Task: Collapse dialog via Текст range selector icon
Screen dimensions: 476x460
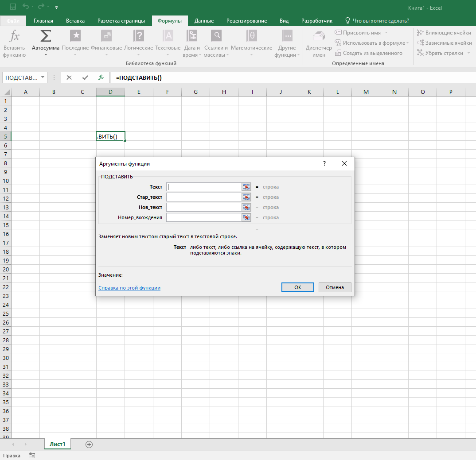Action: [x=246, y=187]
